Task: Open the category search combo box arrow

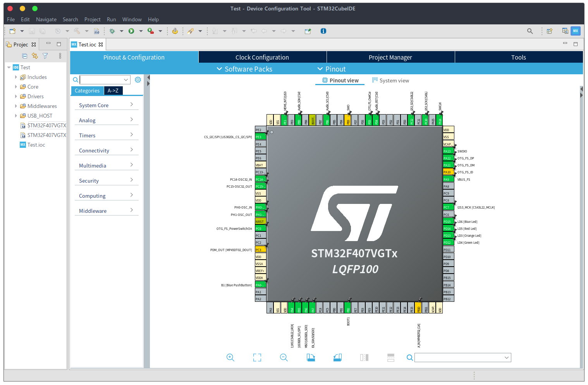Action: (x=126, y=80)
